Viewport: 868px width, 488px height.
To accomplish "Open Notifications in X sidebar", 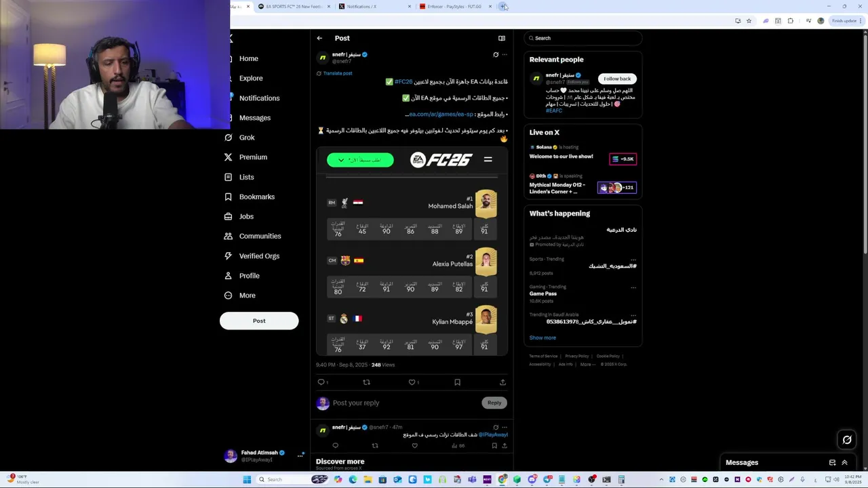I will [x=259, y=98].
